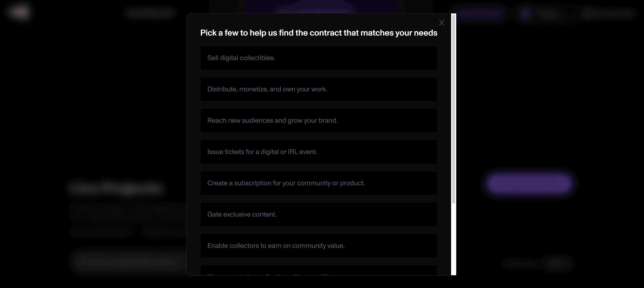Pick 'Distribute, monetize, and own your work'
The image size is (644, 288).
pos(319,89)
